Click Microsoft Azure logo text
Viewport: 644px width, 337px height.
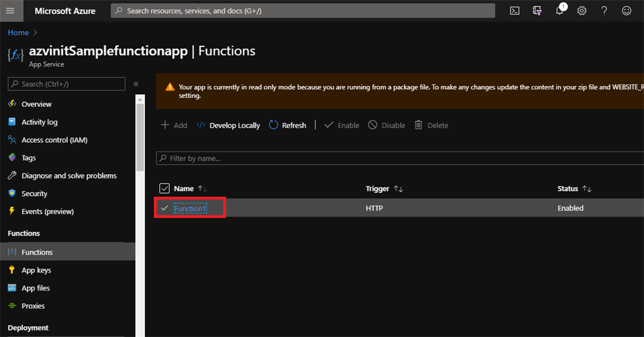[65, 11]
